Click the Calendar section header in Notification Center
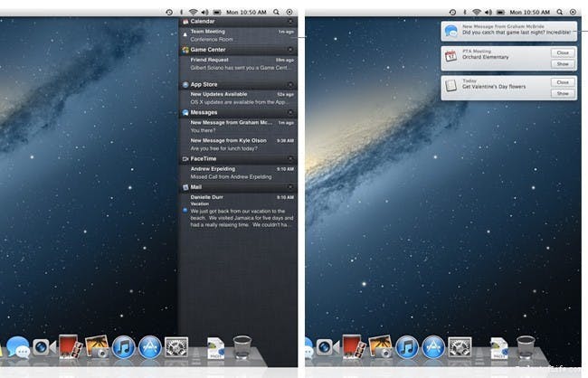 point(239,22)
